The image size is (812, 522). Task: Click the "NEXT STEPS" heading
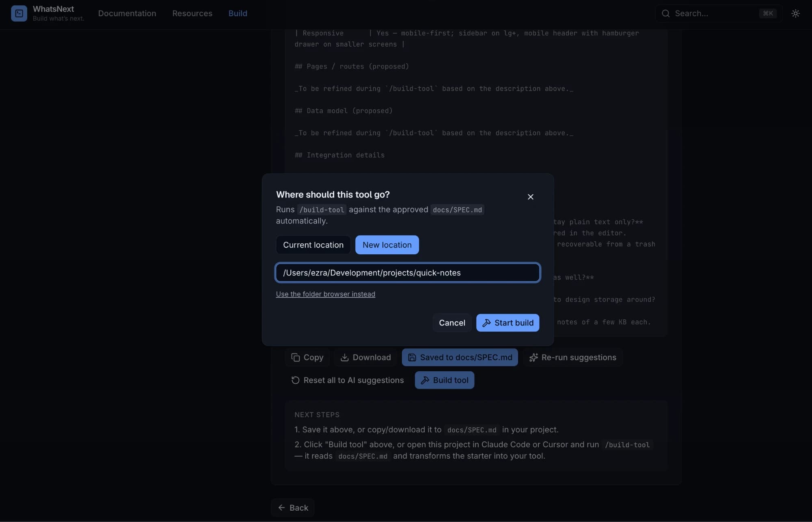317,415
